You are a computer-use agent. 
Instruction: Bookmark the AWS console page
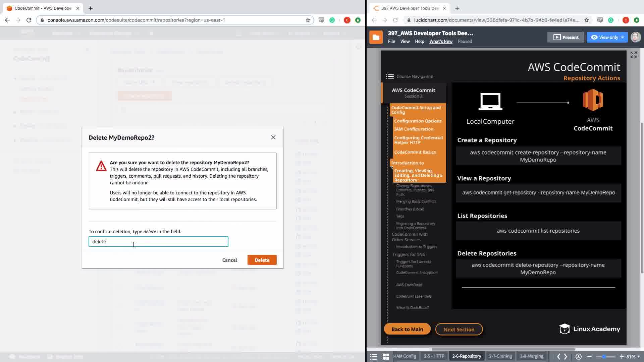[308, 20]
